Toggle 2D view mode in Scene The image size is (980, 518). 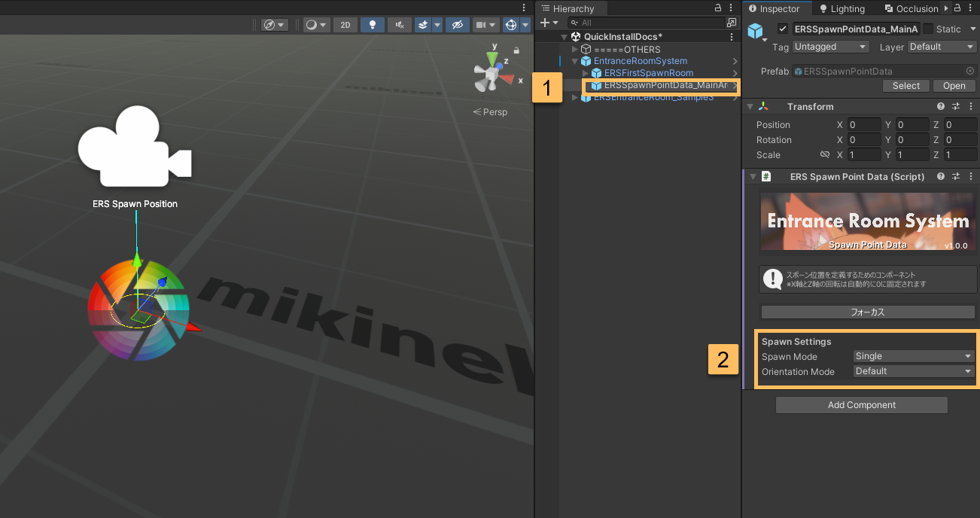tap(345, 25)
